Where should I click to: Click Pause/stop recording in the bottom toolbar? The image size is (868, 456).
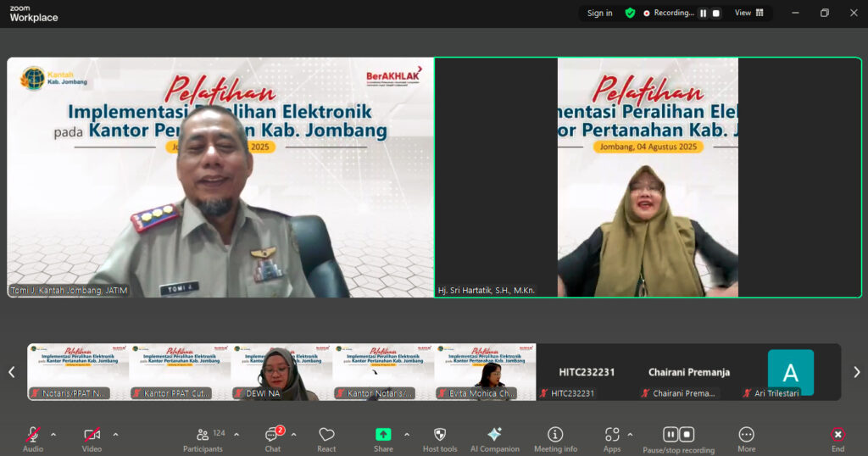679,439
